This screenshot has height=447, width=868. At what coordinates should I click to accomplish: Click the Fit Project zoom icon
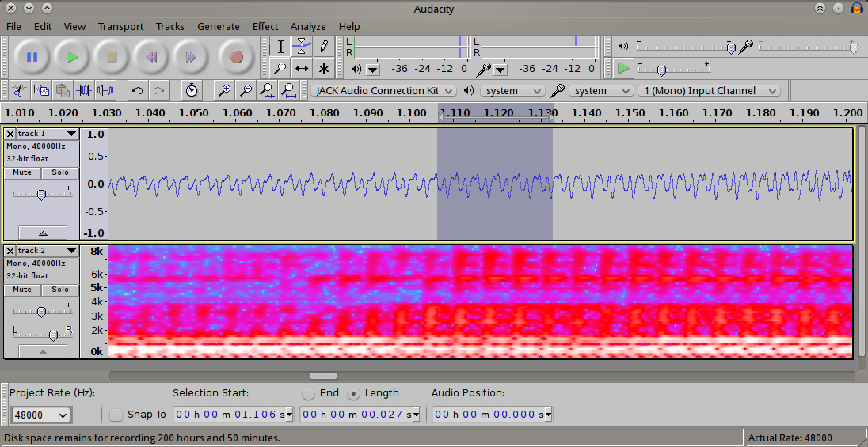point(288,90)
